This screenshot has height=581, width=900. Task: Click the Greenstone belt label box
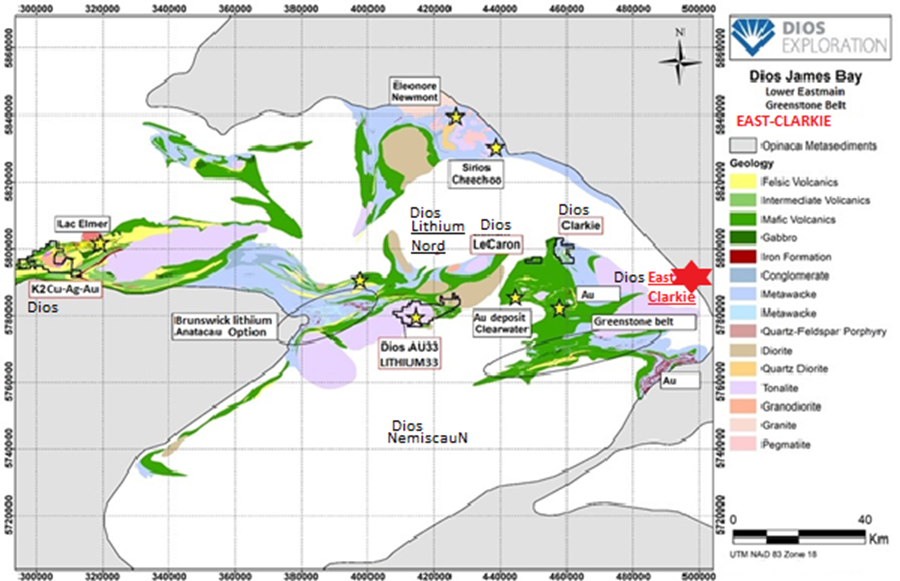pyautogui.click(x=644, y=322)
